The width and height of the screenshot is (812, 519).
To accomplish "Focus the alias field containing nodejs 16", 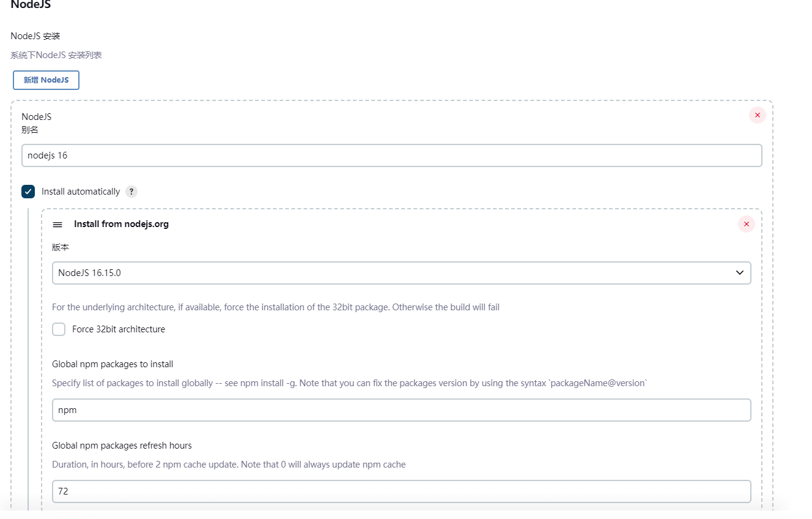I will (x=391, y=155).
